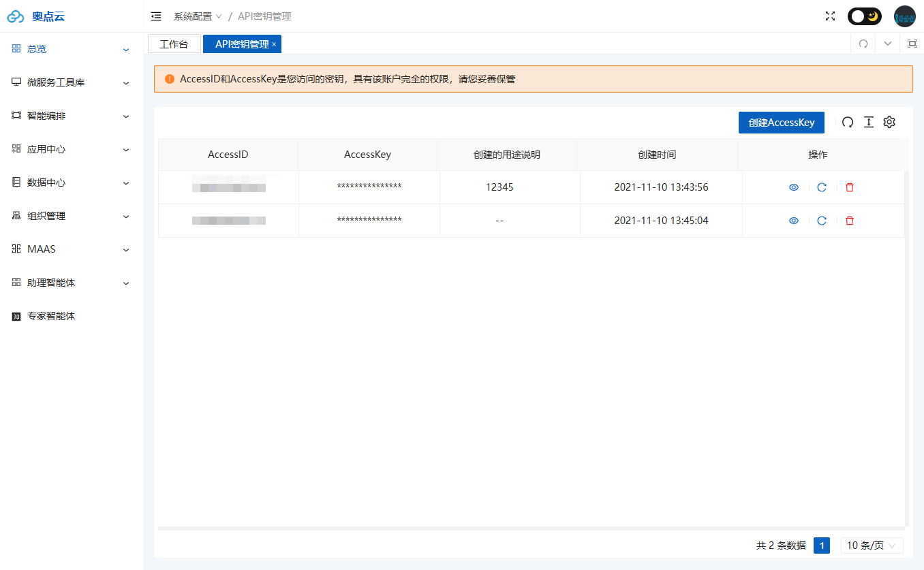
Task: Regenerate the key created at 13:45:04
Action: (822, 221)
